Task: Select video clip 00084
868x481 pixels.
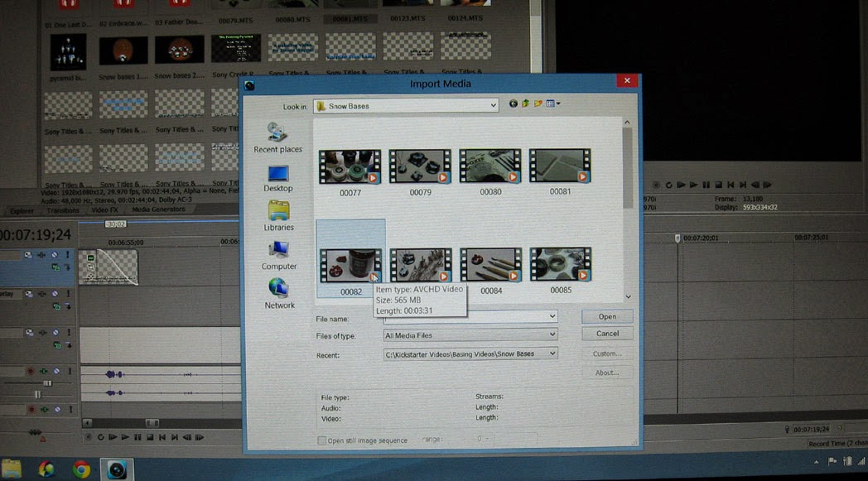Action: pyautogui.click(x=491, y=271)
